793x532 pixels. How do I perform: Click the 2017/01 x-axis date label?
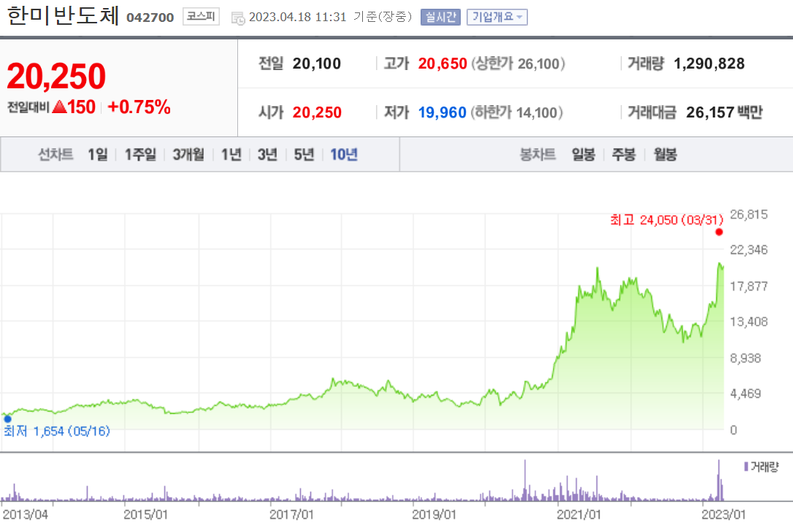(292, 514)
